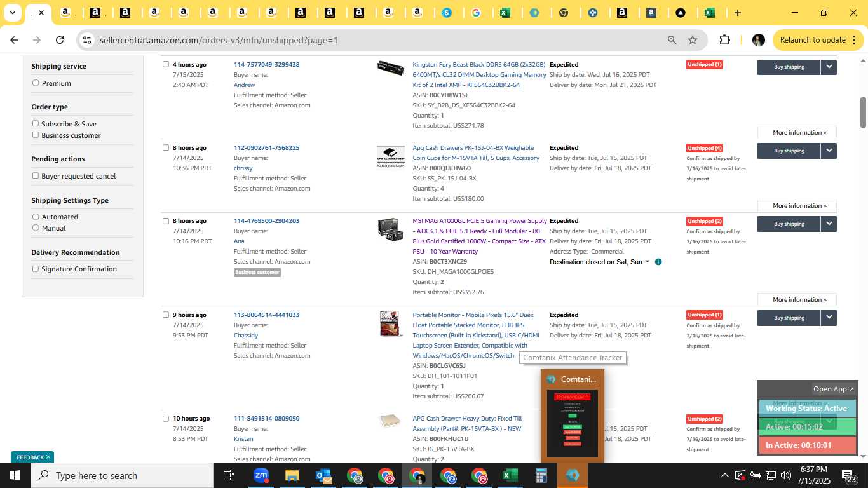
Task: Open the tab search chevron
Action: pos(12,13)
